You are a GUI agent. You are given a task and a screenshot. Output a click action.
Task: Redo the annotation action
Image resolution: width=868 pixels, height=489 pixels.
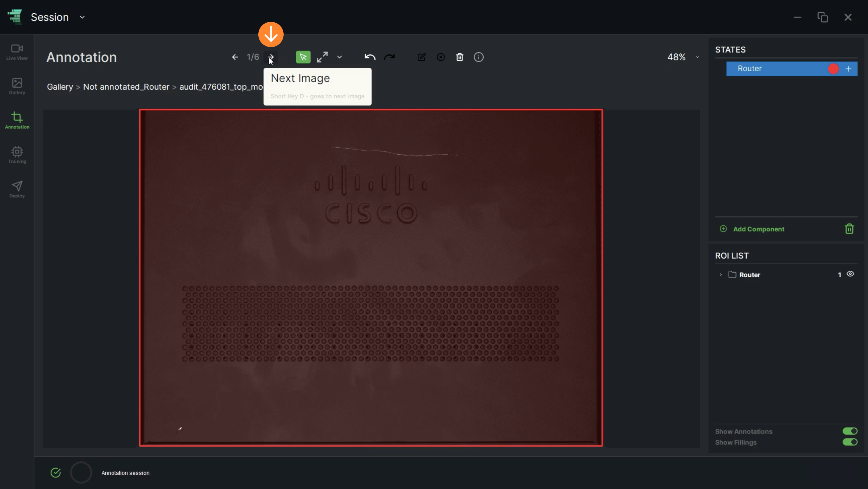pos(389,57)
